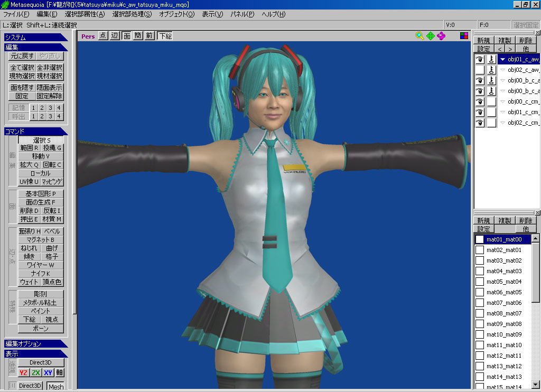This screenshot has width=541, height=392.
Task: Show the hidden obj02_c_aw object
Action: (480, 70)
